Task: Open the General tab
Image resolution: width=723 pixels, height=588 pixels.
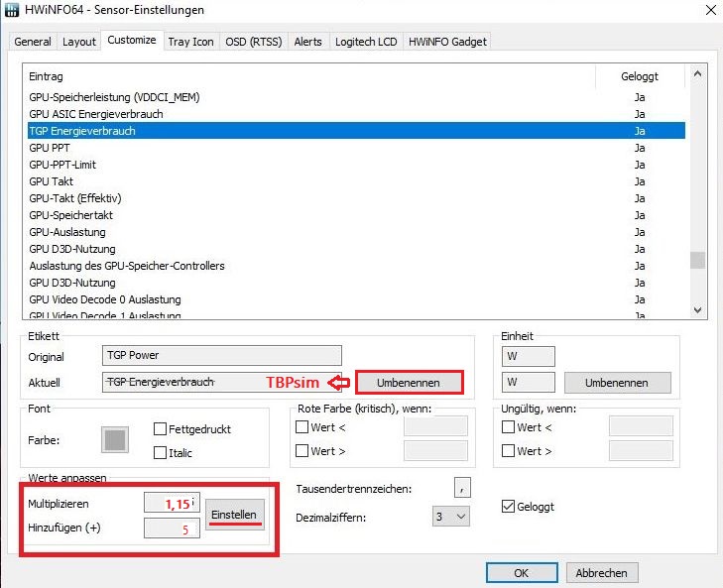Action: pyautogui.click(x=33, y=42)
